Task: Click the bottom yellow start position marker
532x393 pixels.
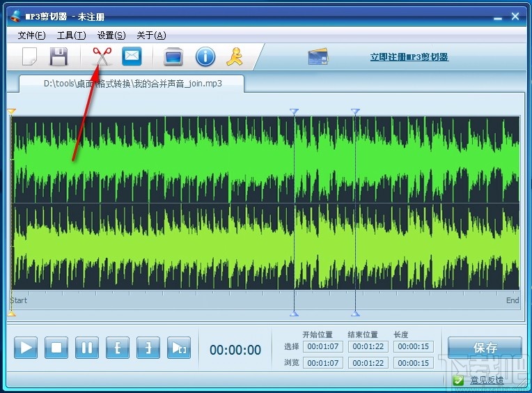Action: tap(12, 314)
